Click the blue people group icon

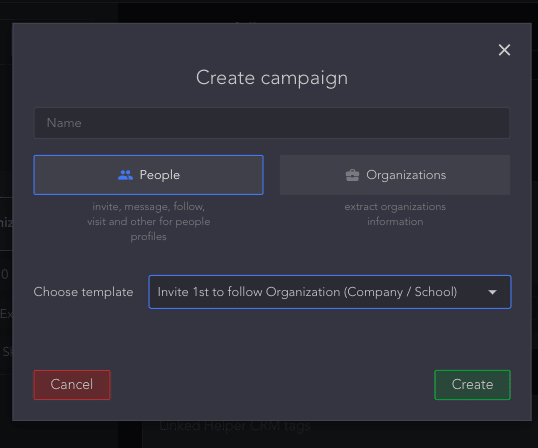[125, 175]
